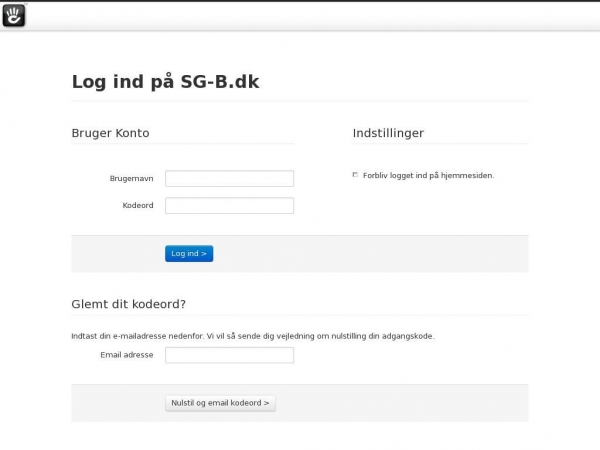600x450 pixels.
Task: Focus the Kodeord password field
Action: [229, 205]
